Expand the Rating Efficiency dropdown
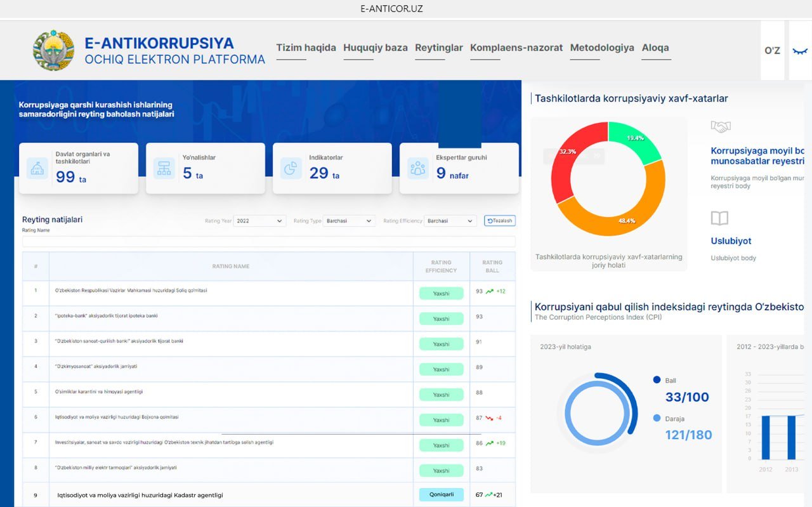 tap(450, 221)
